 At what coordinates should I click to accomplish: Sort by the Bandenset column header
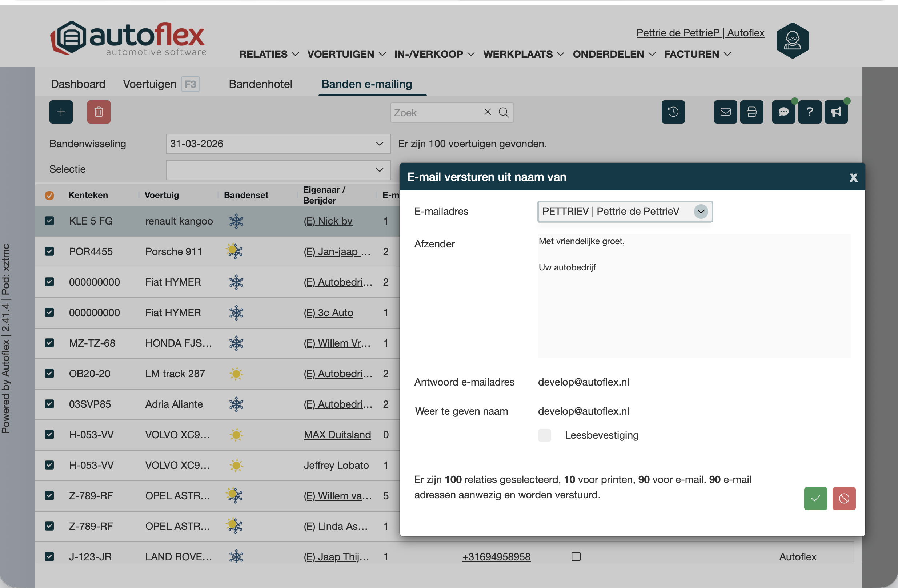pos(246,196)
